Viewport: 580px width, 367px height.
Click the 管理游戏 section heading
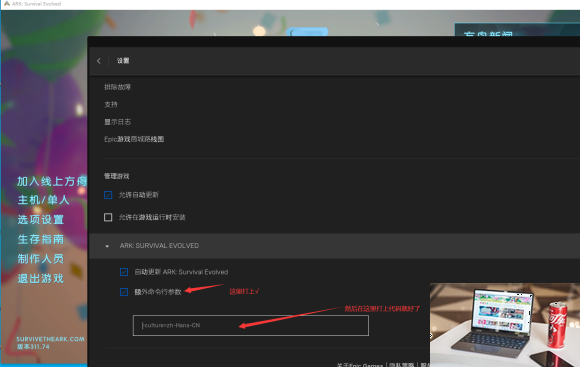point(117,176)
